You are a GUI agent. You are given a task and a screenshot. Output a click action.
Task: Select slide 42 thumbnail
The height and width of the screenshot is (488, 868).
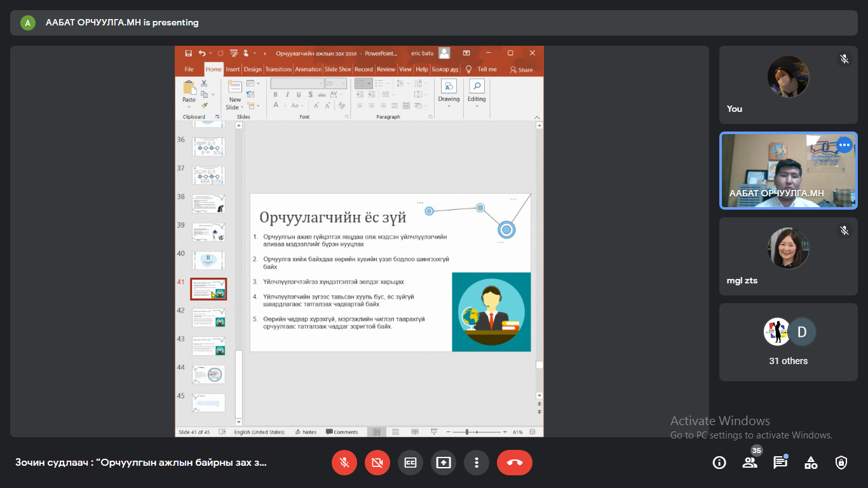(x=208, y=317)
